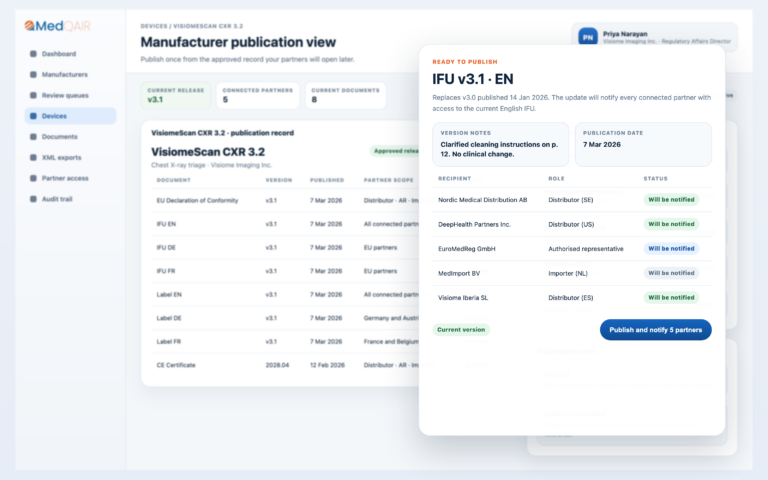The width and height of the screenshot is (768, 480).
Task: Click the Version column header
Action: (279, 180)
